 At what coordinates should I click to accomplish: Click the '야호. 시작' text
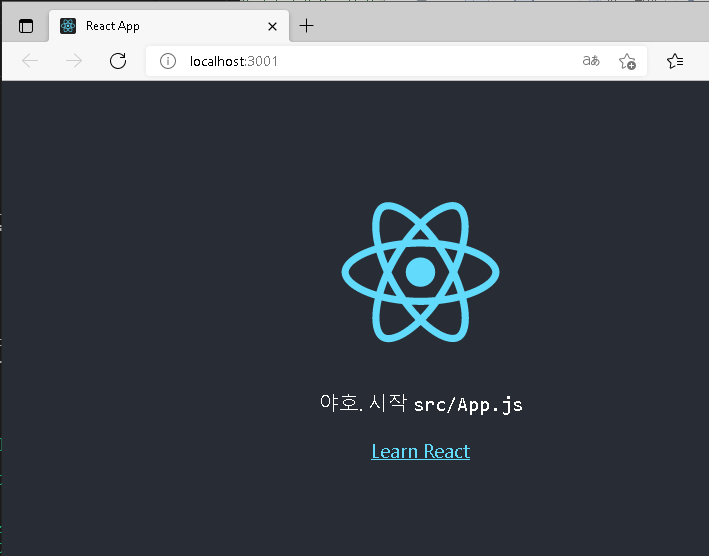363,402
